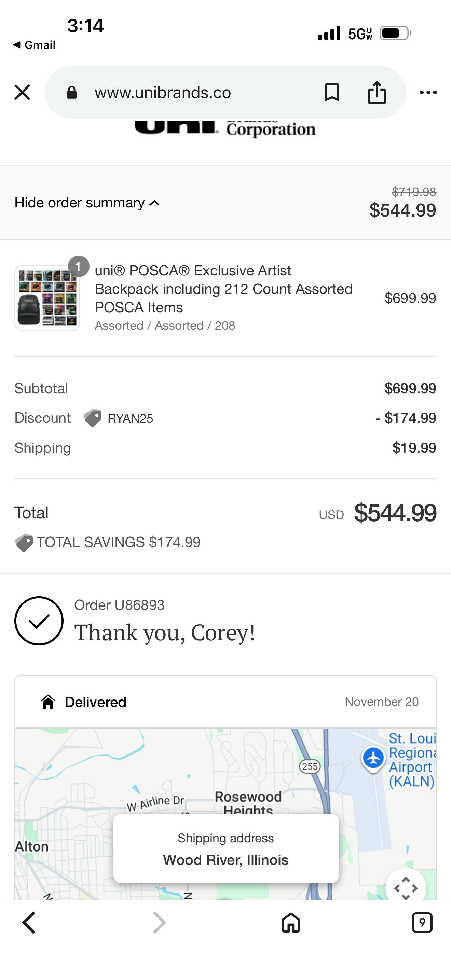The image size is (451, 980).
Task: Expand the map with fullscreen arrows icon
Action: (x=405, y=888)
